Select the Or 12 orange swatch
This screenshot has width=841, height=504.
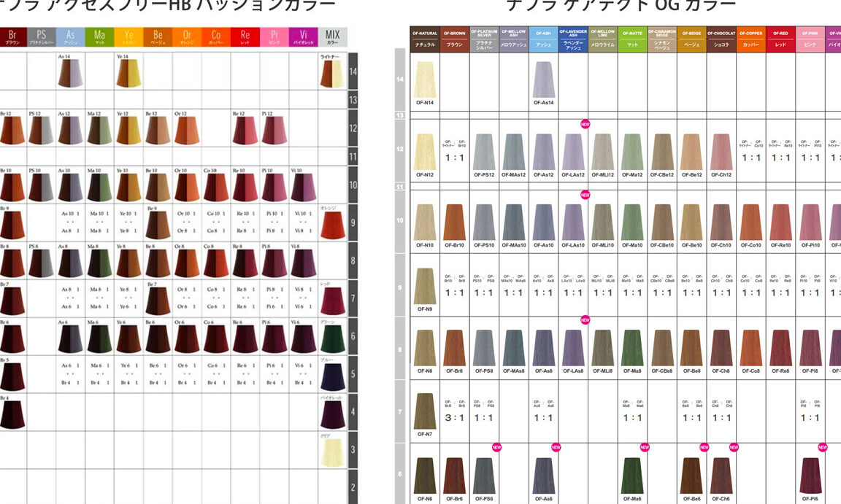coord(187,131)
